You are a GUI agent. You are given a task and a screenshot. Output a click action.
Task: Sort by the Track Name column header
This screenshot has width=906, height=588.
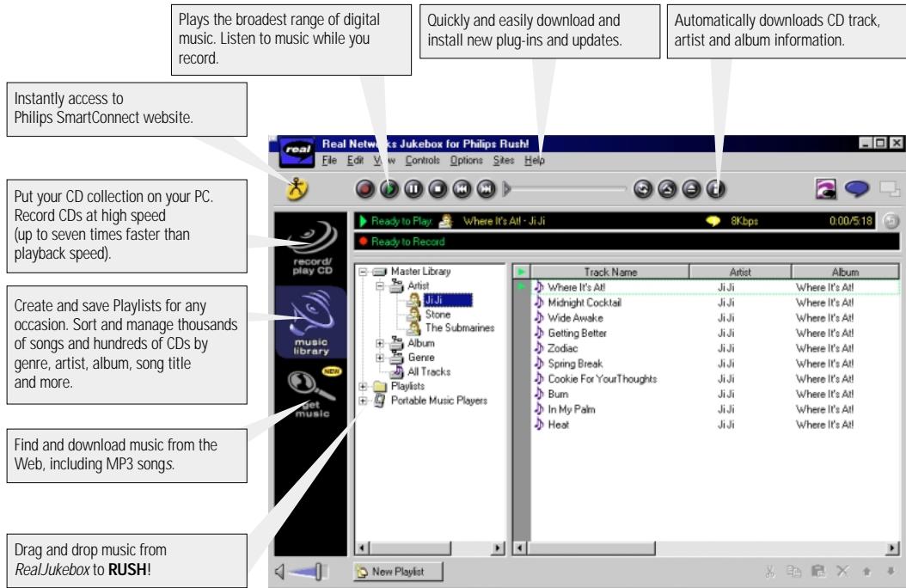pos(610,272)
